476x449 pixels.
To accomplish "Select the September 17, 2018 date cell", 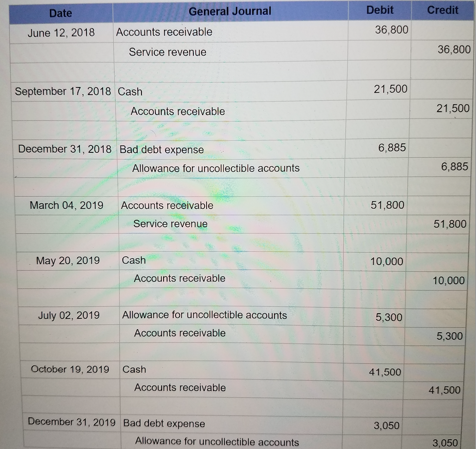I will 63,92.
